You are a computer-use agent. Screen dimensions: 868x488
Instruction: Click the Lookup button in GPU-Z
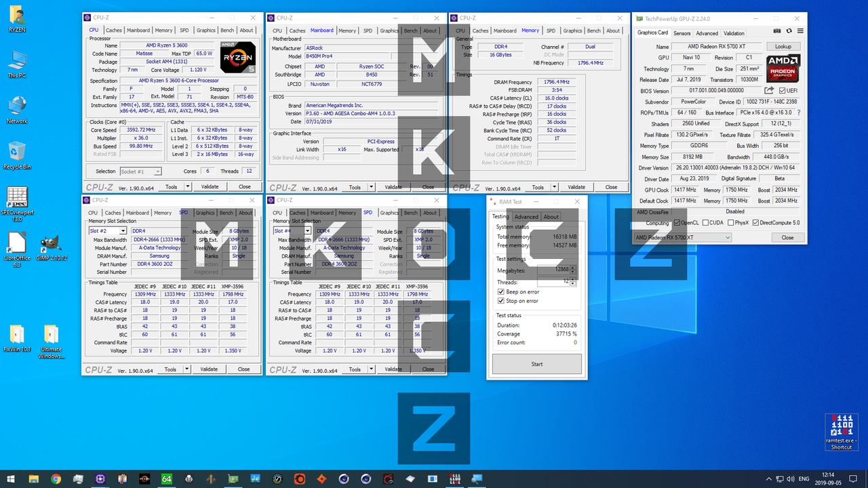(x=783, y=47)
